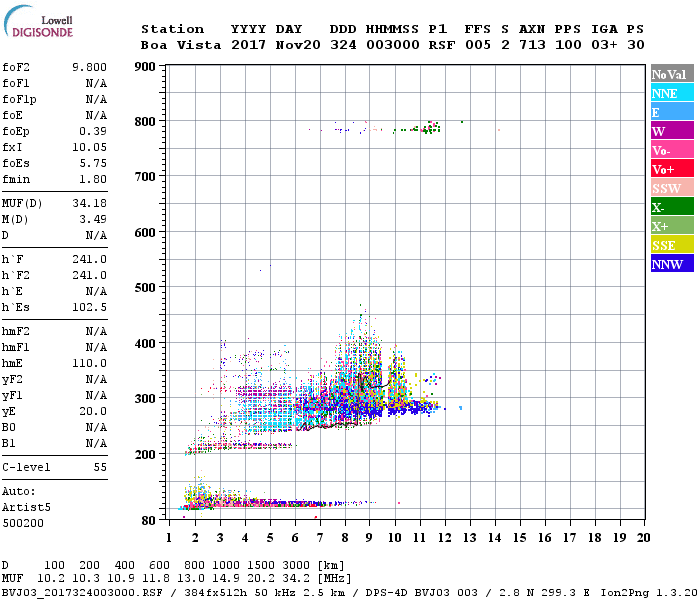Click the Ion2Png 1.3.20 footer text
This screenshot has width=700, height=600.
pyautogui.click(x=649, y=593)
